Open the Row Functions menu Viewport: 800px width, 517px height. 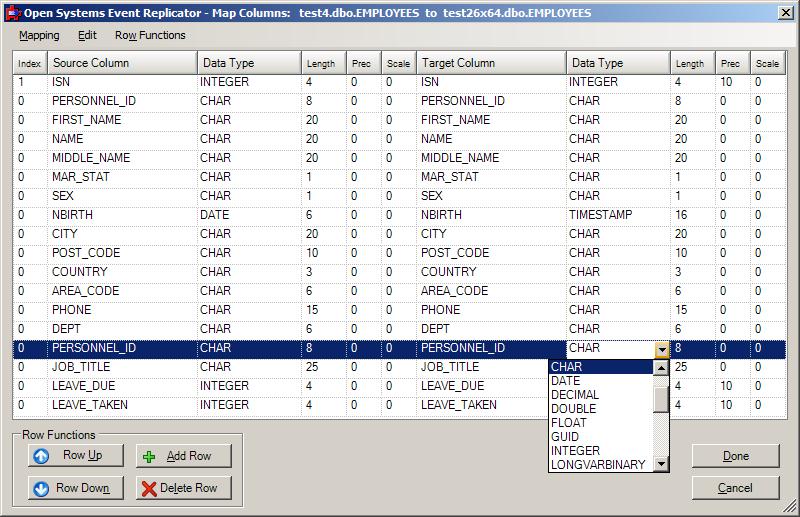tap(150, 35)
